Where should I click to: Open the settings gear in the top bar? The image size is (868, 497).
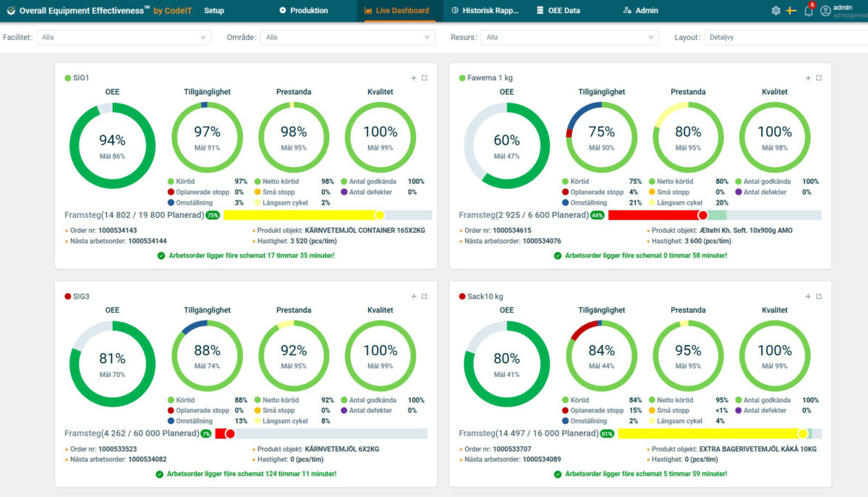pyautogui.click(x=775, y=10)
